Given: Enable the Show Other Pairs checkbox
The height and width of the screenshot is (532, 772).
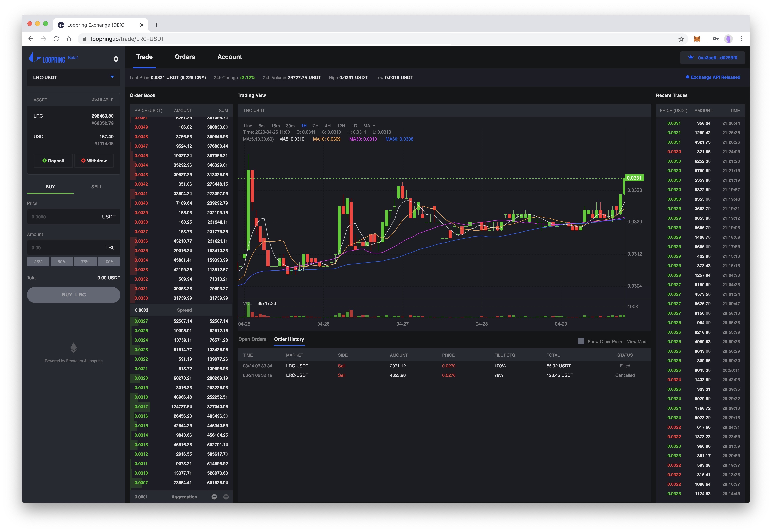Looking at the screenshot, I should tap(581, 341).
